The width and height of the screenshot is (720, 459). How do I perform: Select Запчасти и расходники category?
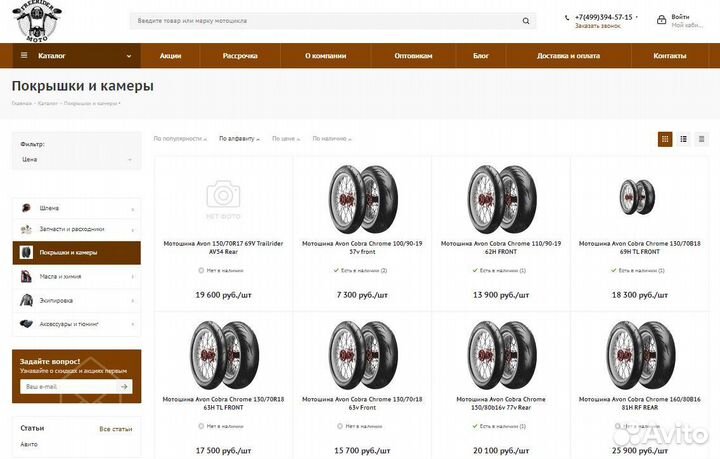[77, 229]
